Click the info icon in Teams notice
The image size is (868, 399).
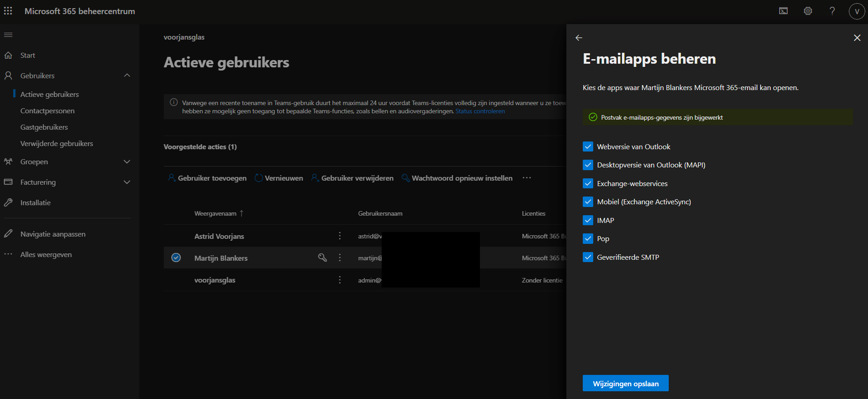tap(173, 102)
